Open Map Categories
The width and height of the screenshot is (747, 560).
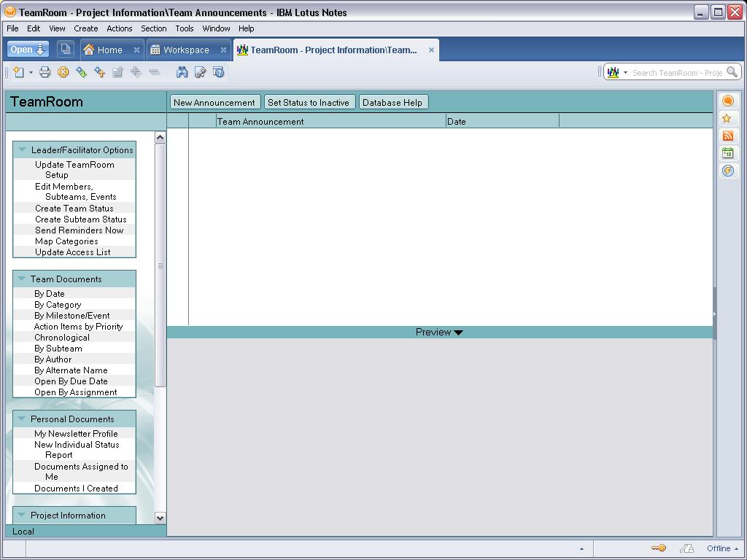66,241
